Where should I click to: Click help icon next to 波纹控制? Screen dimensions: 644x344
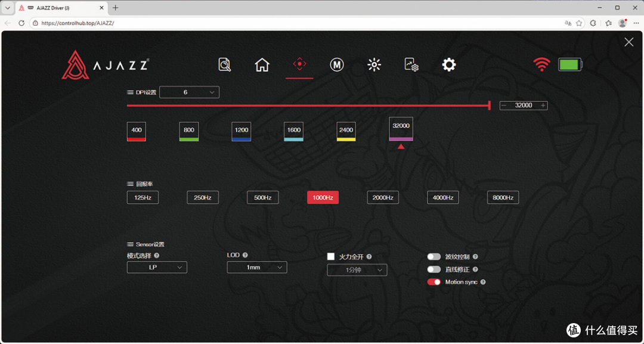[x=475, y=257]
